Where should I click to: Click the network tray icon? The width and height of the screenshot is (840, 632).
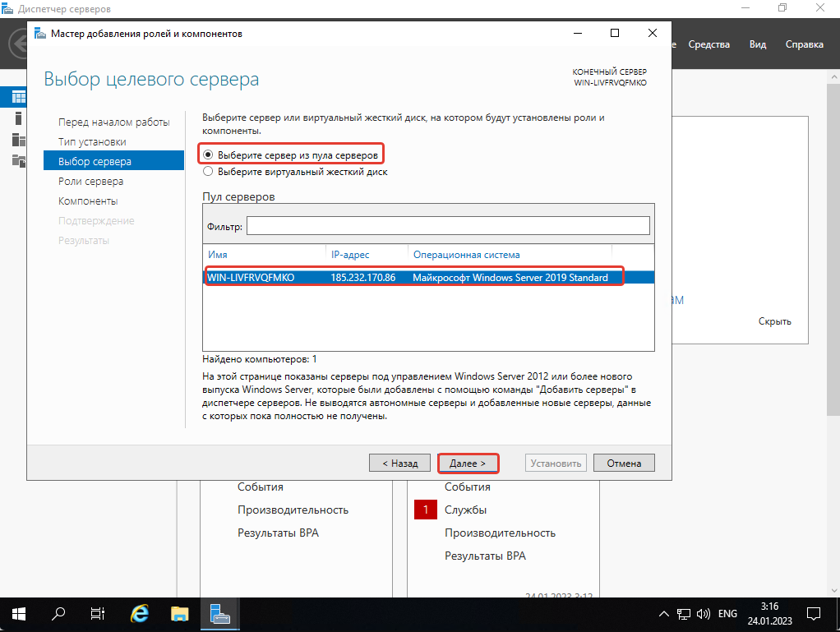[684, 614]
